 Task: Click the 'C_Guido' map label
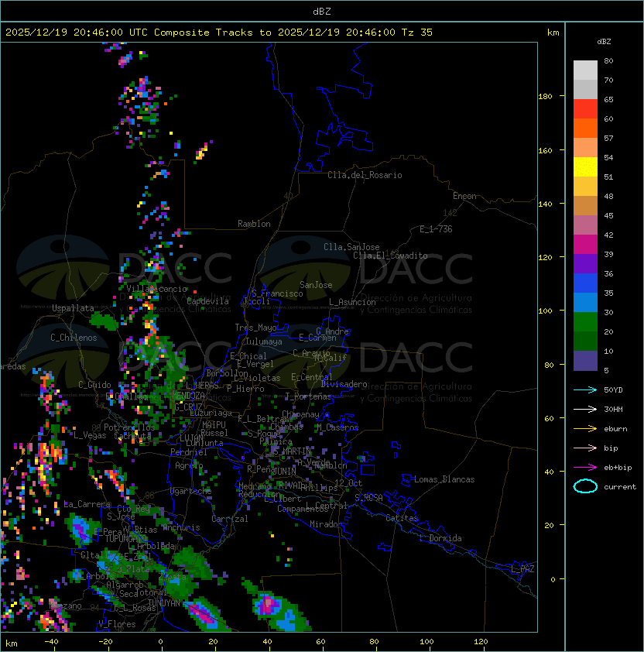pyautogui.click(x=94, y=385)
